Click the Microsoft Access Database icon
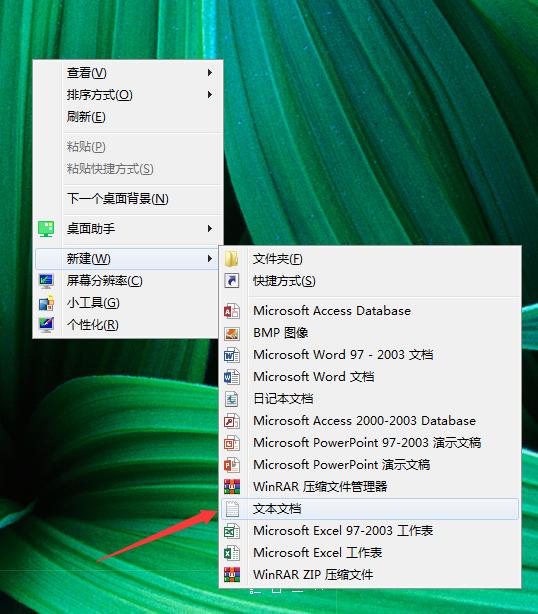This screenshot has height=614, width=538. click(x=231, y=311)
